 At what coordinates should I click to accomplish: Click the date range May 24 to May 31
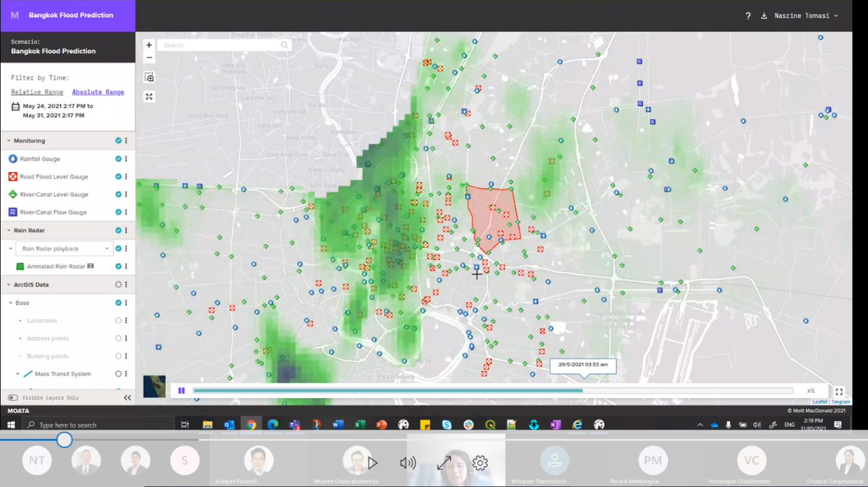(58, 111)
